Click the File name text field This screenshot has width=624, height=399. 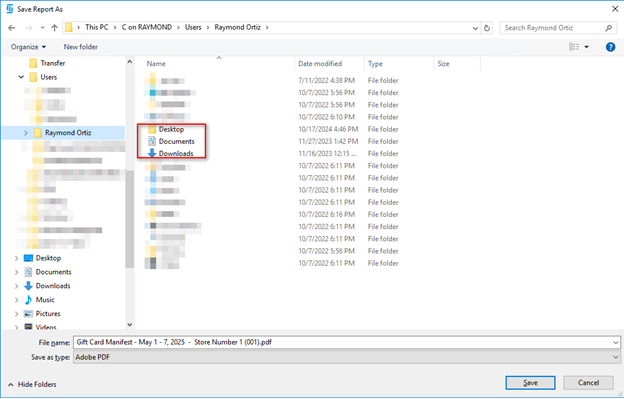[x=342, y=343]
